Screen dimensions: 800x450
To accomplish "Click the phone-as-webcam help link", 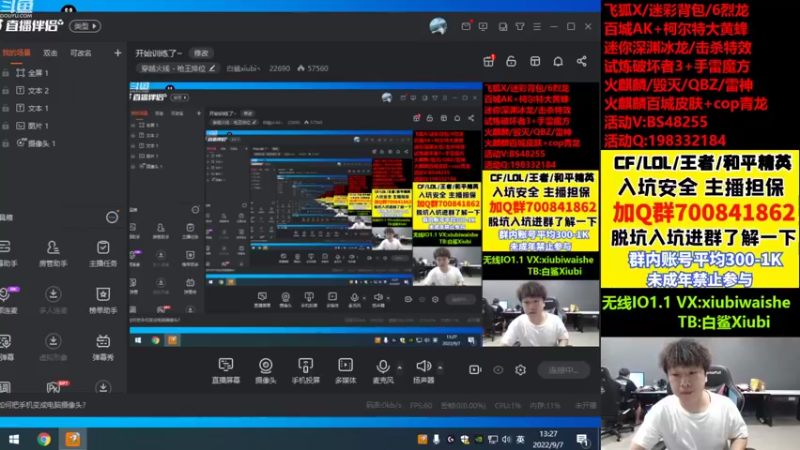I will click(x=43, y=405).
